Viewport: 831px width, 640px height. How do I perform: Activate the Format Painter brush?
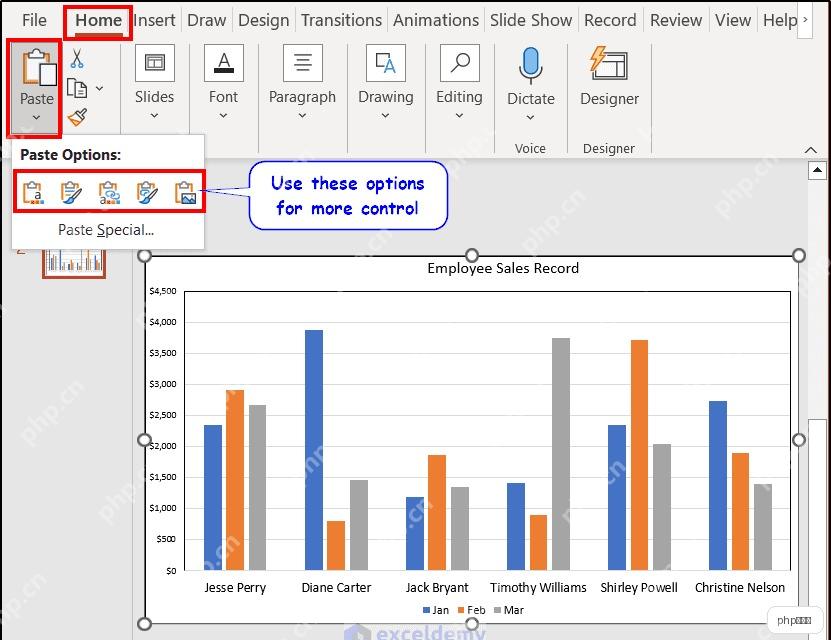[x=77, y=117]
